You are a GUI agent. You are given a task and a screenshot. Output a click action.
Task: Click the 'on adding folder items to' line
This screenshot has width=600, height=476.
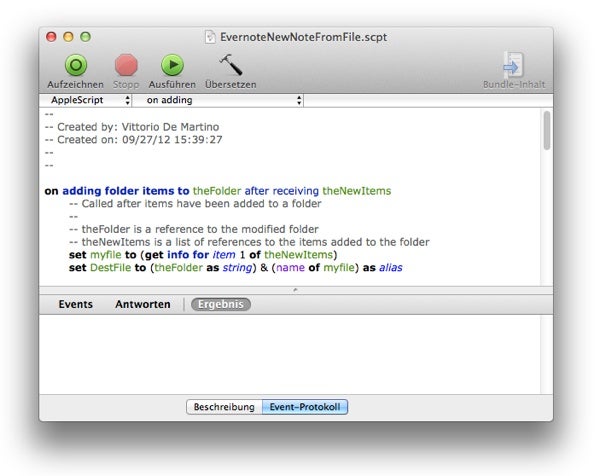218,191
